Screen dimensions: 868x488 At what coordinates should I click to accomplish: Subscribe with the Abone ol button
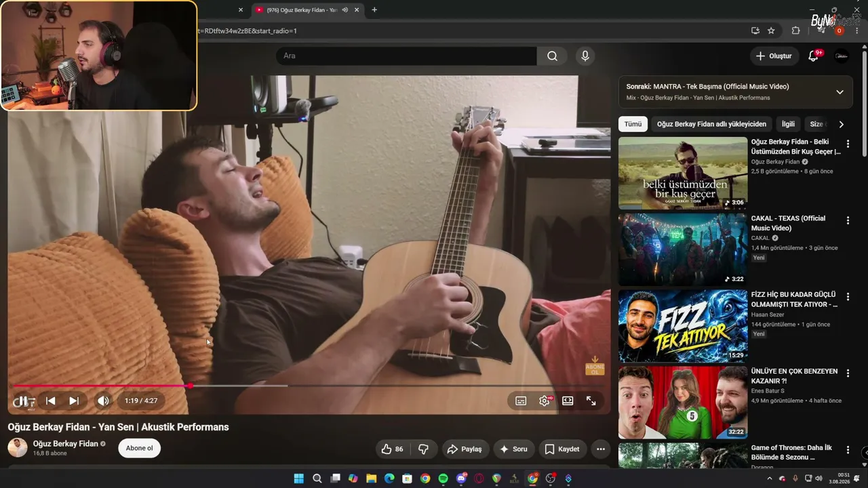[139, 448]
